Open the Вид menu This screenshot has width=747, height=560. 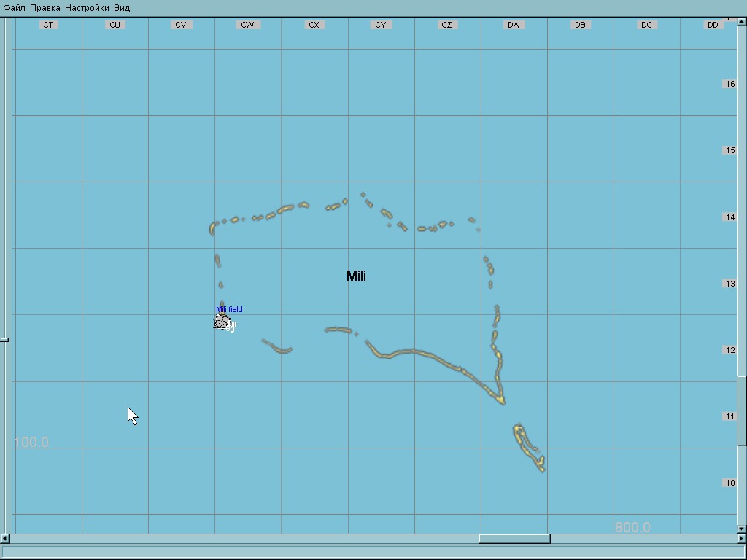[122, 8]
